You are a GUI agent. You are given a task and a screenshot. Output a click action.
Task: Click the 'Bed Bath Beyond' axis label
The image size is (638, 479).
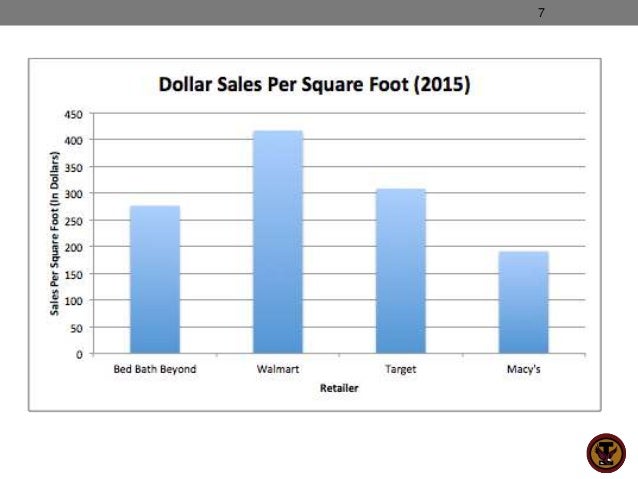(x=155, y=369)
